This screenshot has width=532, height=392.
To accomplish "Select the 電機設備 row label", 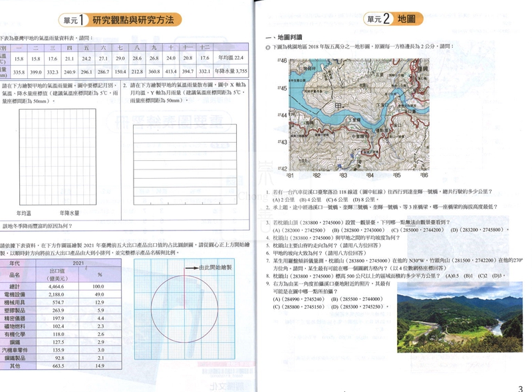I will [x=15, y=294].
